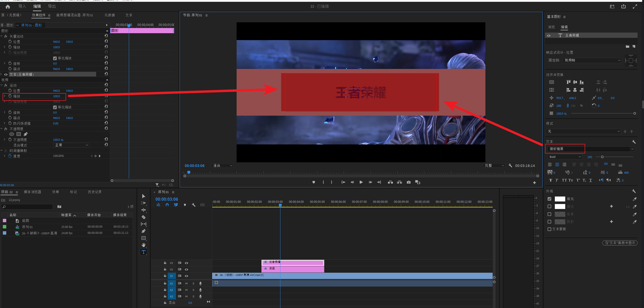Enable the 文本蒙版 checkbox
This screenshot has height=308, width=644.
coord(549,229)
